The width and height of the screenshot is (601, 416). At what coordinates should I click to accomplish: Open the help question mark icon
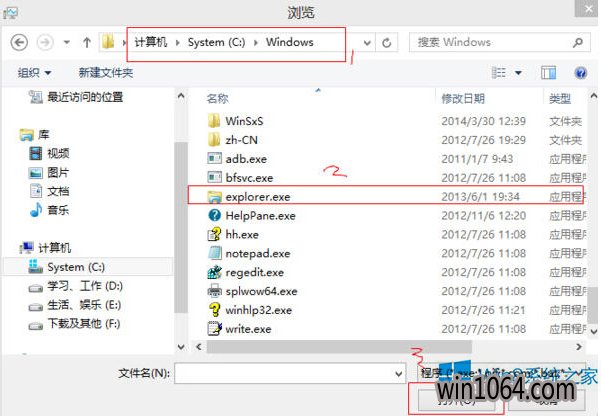click(x=580, y=72)
